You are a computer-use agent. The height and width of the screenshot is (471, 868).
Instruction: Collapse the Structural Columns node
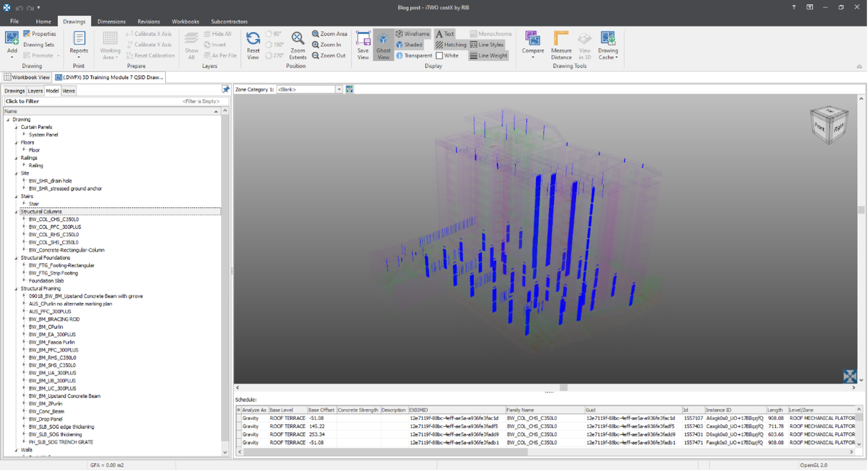click(x=16, y=212)
